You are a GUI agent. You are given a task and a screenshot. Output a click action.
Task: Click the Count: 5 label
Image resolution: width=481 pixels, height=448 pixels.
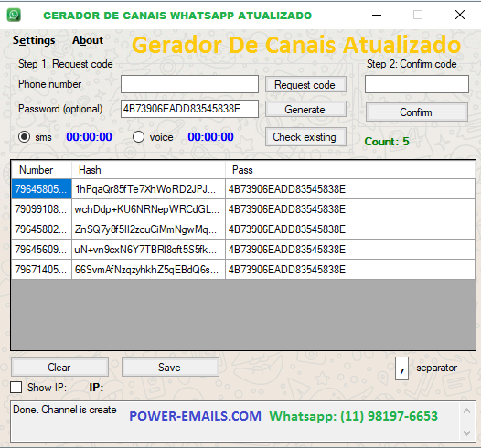[387, 142]
